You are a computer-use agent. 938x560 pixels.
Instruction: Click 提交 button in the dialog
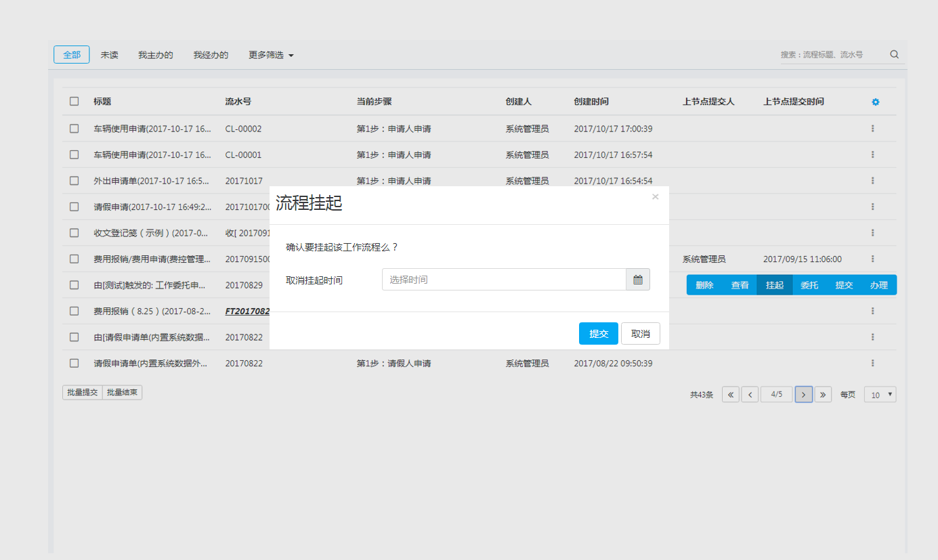point(598,334)
